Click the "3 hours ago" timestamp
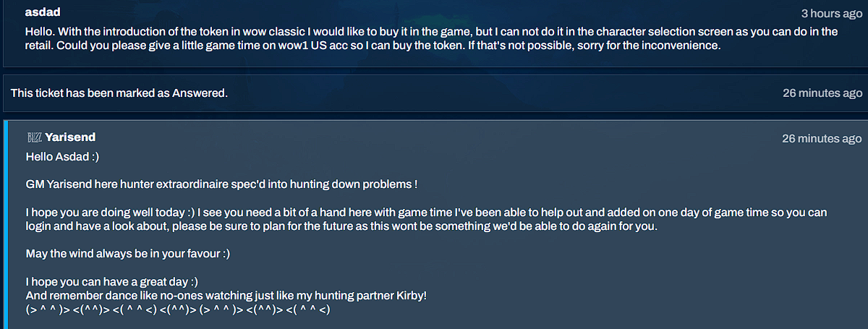Viewport: 868px width, 329px height. point(831,13)
